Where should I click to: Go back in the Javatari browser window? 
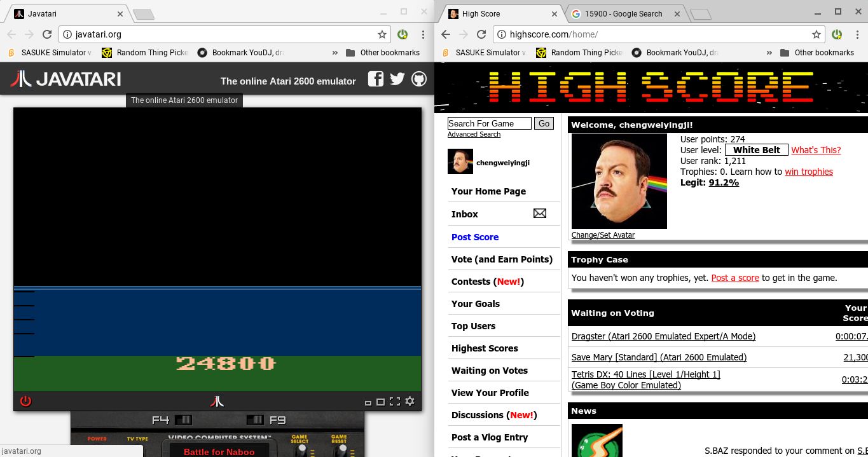point(11,34)
